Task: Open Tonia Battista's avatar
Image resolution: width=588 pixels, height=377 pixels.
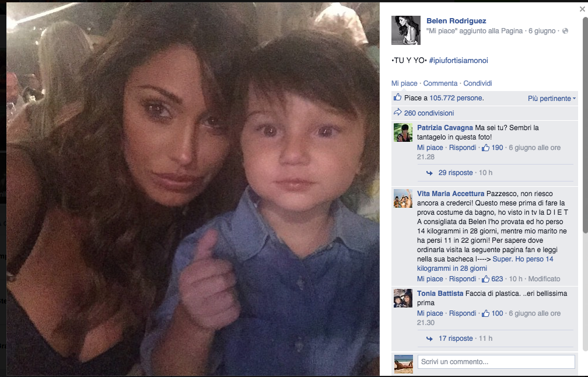Action: 403,298
